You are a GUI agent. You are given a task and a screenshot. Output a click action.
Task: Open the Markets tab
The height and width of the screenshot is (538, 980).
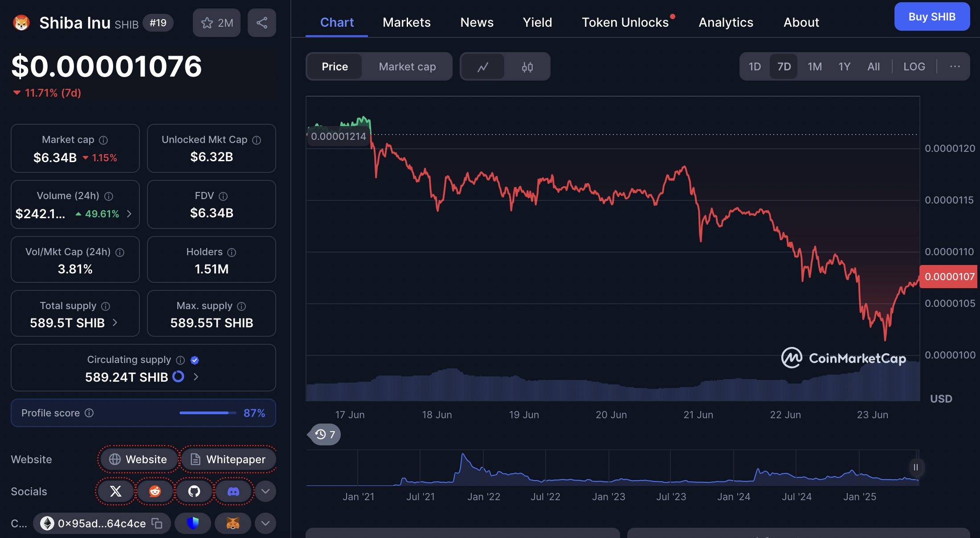407,22
